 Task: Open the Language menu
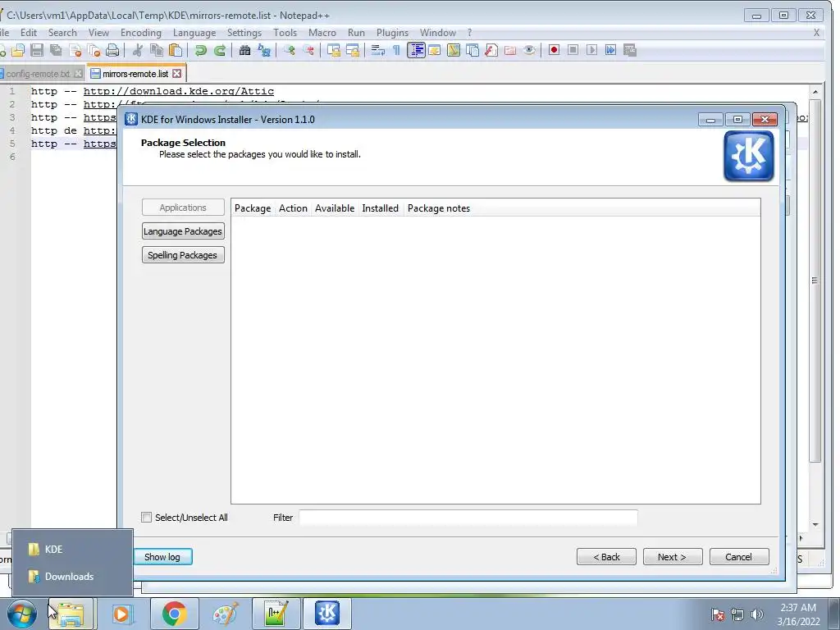click(194, 33)
